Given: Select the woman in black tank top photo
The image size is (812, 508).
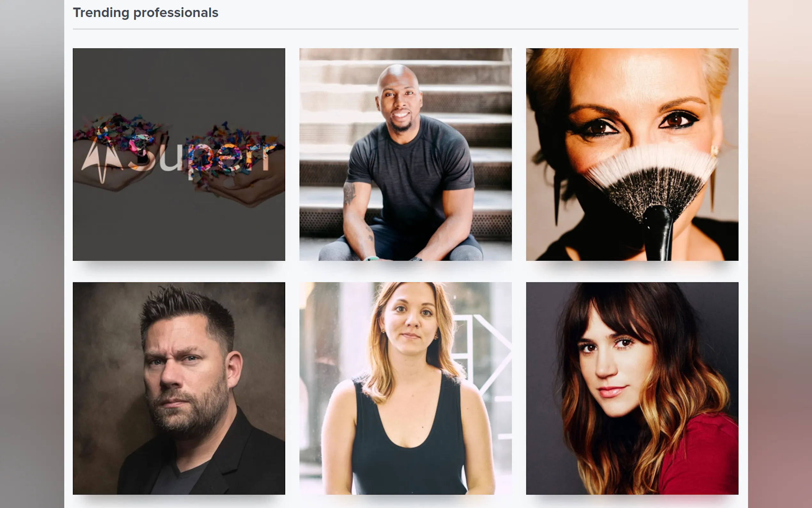Looking at the screenshot, I should 405,388.
